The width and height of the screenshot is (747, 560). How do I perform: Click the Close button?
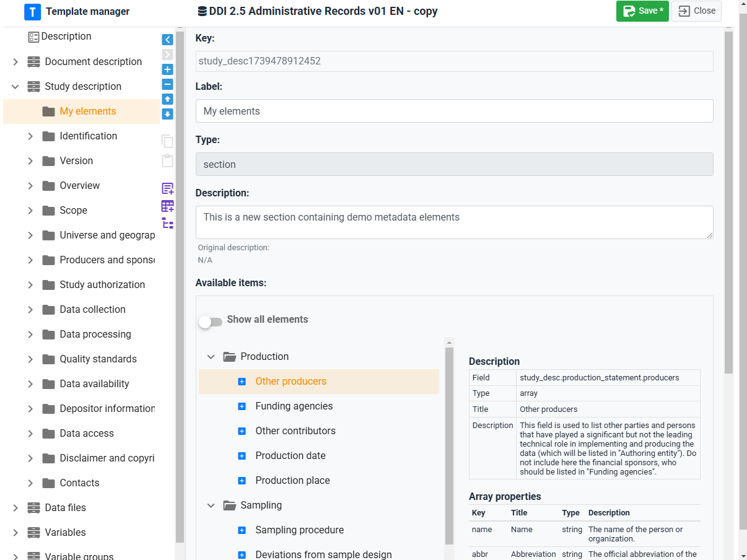pos(697,11)
